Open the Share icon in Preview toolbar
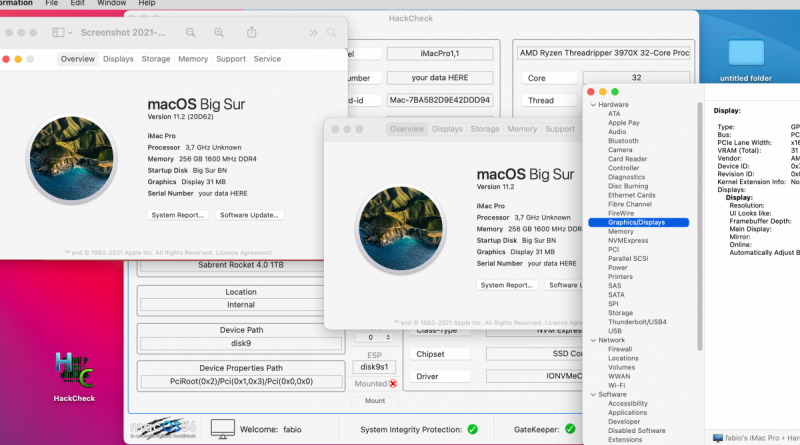The image size is (800, 445). (x=251, y=33)
